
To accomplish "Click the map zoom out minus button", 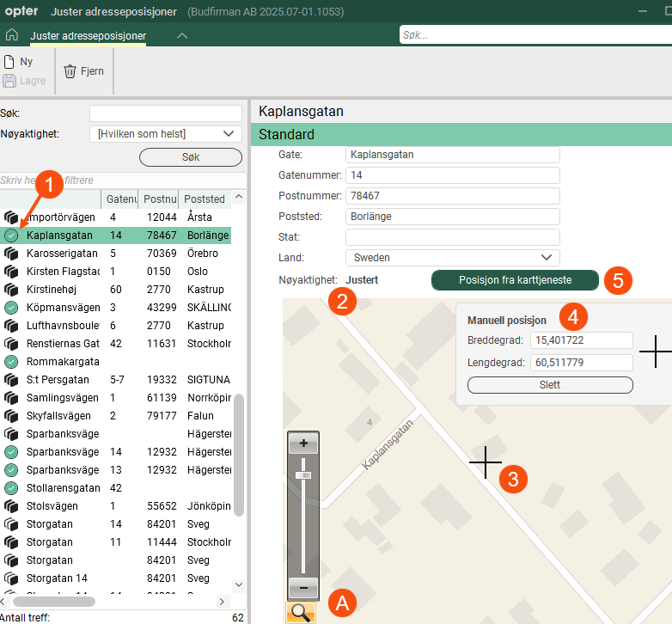I will (x=303, y=588).
